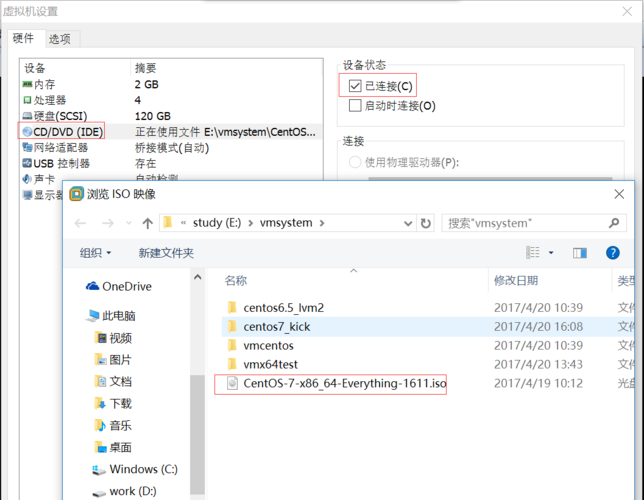Select 使用物理驱动器(P) radio option
The width and height of the screenshot is (644, 500).
(x=355, y=162)
